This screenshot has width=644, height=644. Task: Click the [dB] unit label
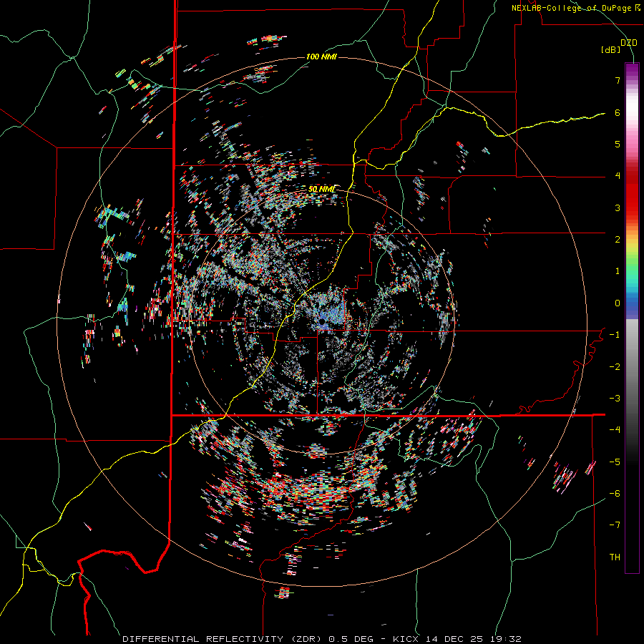tap(611, 49)
